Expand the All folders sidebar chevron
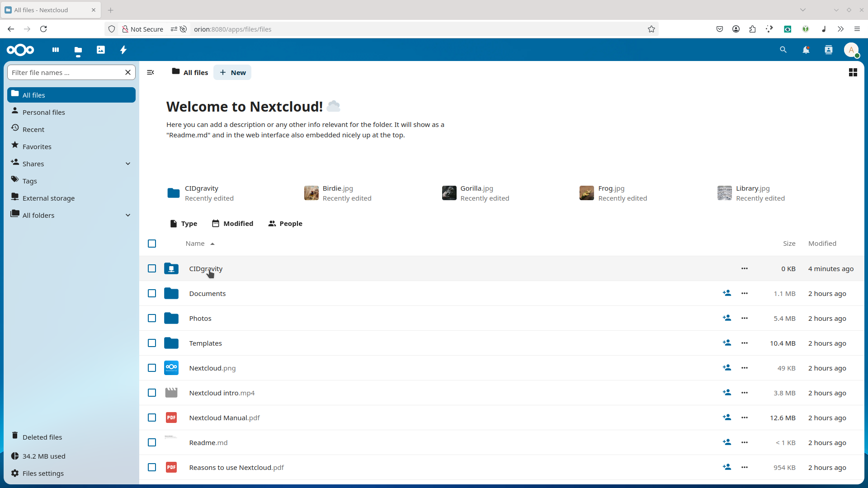 pos(128,215)
